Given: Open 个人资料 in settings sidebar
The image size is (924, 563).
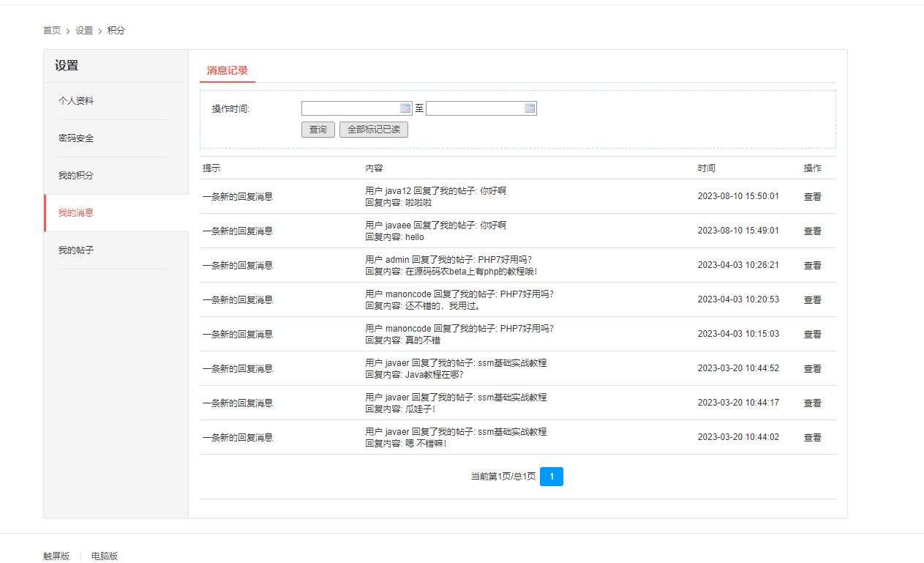Looking at the screenshot, I should tap(76, 101).
